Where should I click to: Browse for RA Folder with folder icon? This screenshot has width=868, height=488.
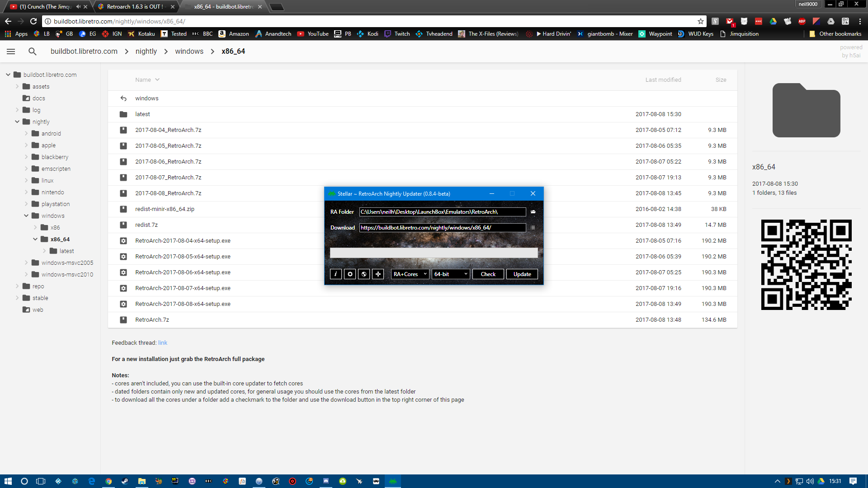pos(533,211)
